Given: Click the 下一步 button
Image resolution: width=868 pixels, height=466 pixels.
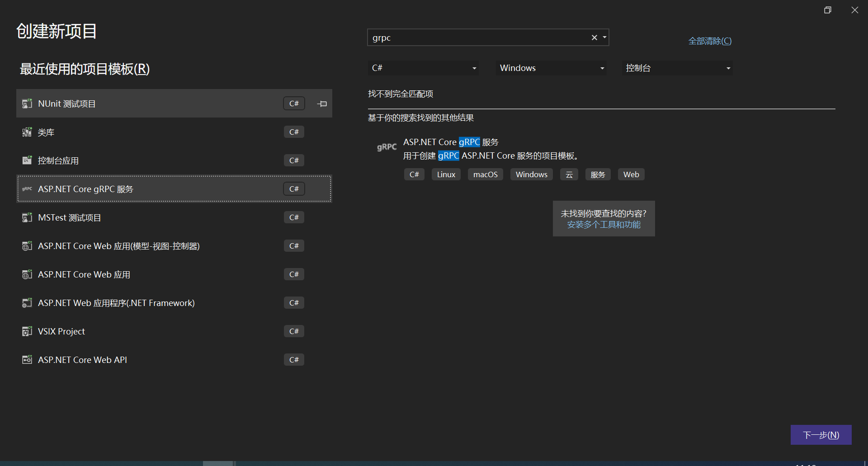Looking at the screenshot, I should (821, 435).
